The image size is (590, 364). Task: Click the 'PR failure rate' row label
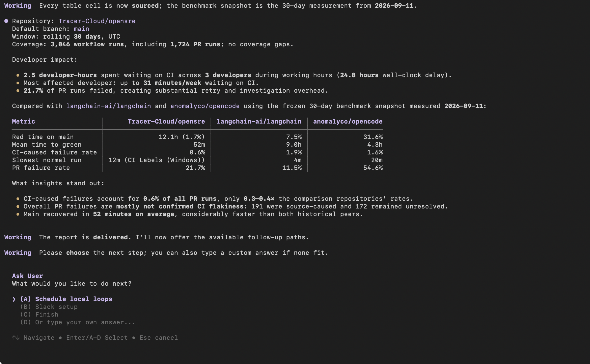(x=41, y=168)
